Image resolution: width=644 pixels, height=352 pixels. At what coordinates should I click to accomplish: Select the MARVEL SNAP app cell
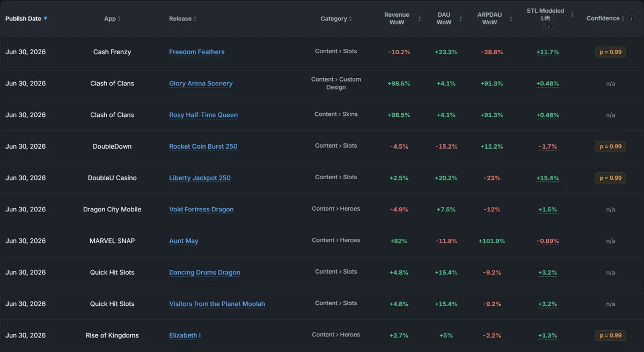(112, 241)
